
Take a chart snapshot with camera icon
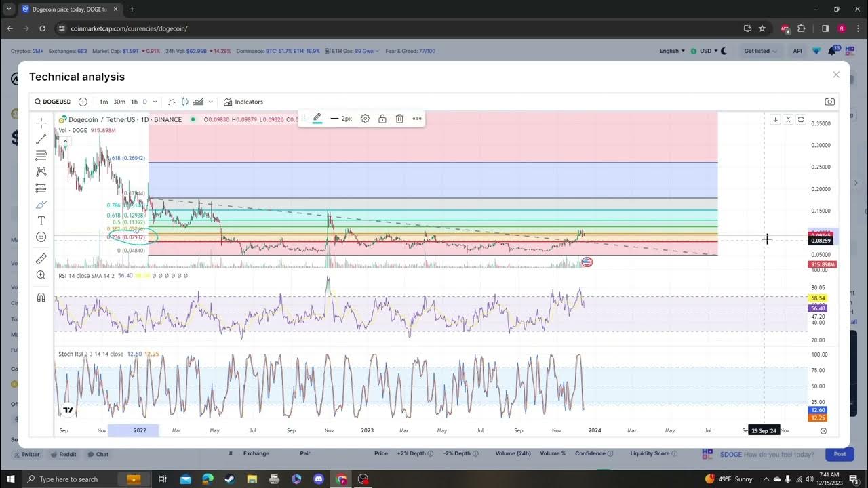[829, 102]
